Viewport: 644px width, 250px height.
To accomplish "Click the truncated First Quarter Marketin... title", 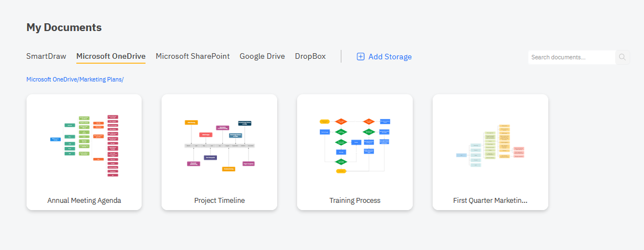I will coord(490,201).
